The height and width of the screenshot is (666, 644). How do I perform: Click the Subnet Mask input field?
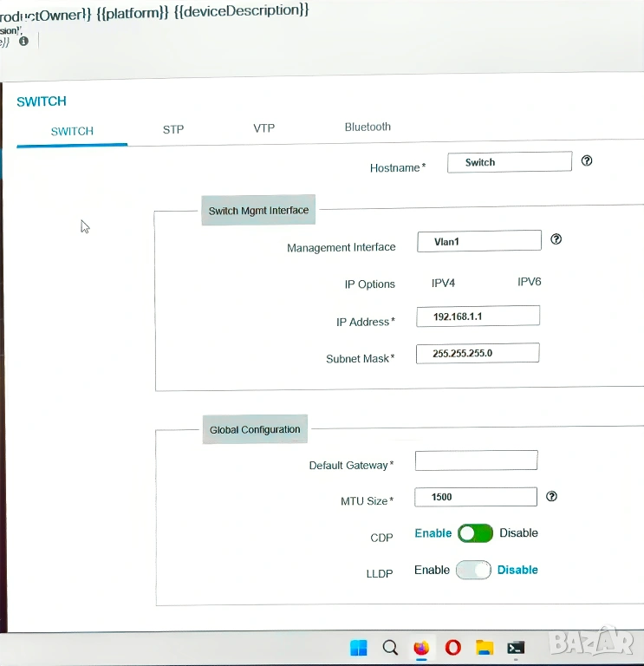coord(478,353)
